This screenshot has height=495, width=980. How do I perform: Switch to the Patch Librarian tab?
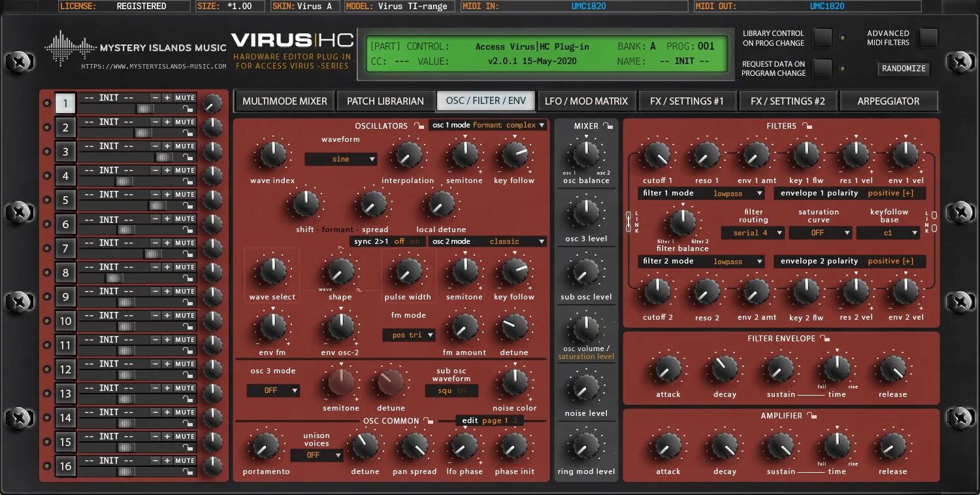point(385,101)
